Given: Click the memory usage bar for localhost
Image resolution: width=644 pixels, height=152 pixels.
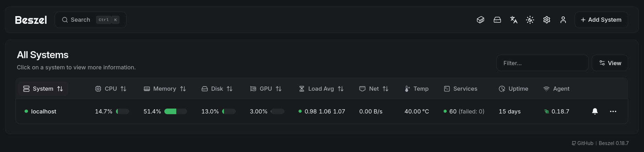Looking at the screenshot, I should click(x=176, y=111).
